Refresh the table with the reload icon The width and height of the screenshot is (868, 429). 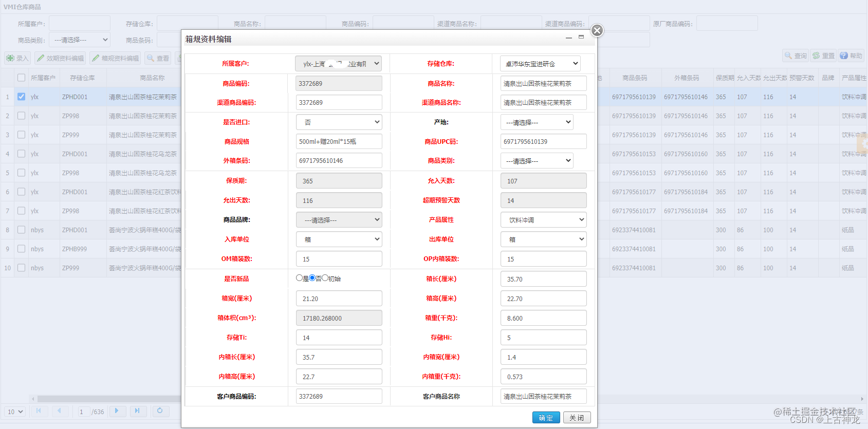(x=160, y=411)
